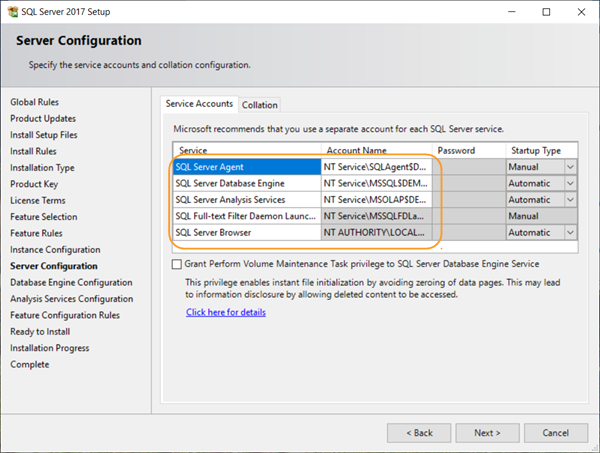600x453 pixels.
Task: Open Analysis Services startup type dropdown
Action: click(570, 199)
